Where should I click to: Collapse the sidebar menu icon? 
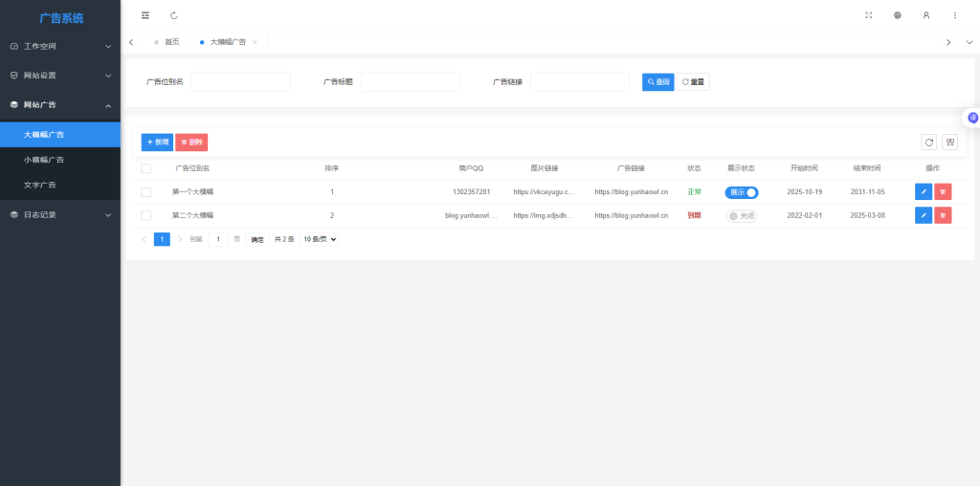pyautogui.click(x=145, y=15)
